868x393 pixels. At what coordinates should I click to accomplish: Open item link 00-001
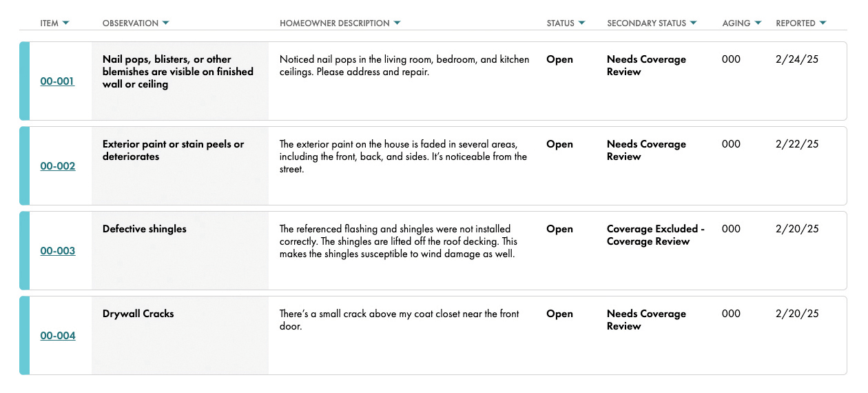[57, 81]
